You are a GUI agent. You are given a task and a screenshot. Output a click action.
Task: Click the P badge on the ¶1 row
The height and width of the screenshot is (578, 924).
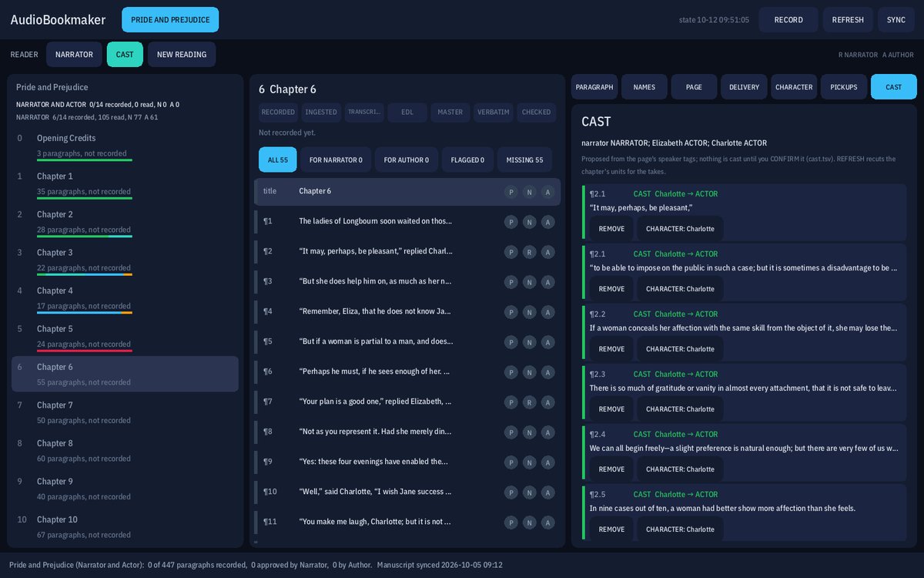511,222
